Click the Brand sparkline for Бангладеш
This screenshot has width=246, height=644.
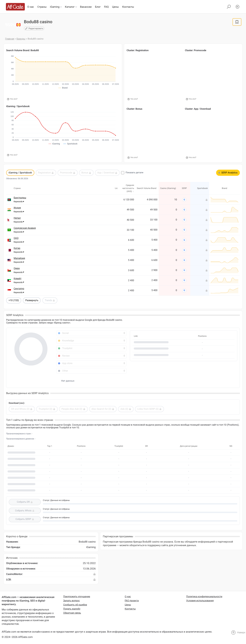[x=224, y=200]
